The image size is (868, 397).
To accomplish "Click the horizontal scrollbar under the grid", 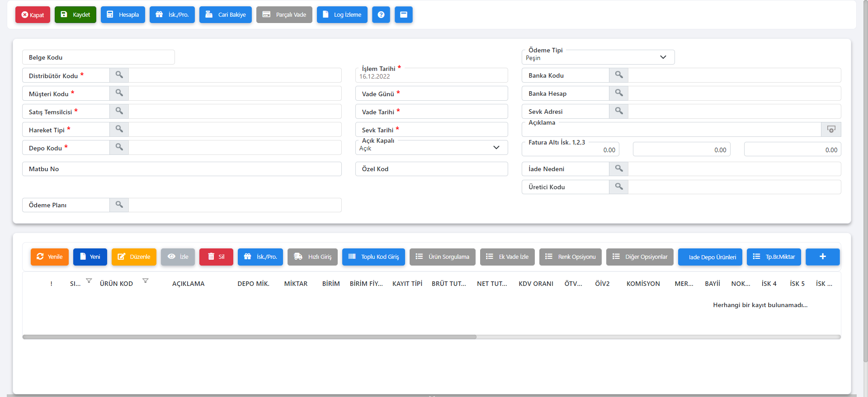I will click(x=249, y=337).
